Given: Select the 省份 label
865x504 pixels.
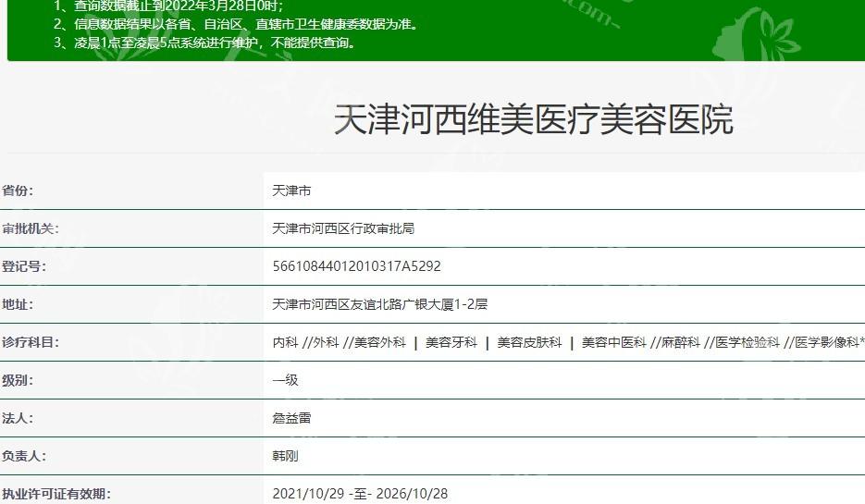Looking at the screenshot, I should click(x=17, y=191).
